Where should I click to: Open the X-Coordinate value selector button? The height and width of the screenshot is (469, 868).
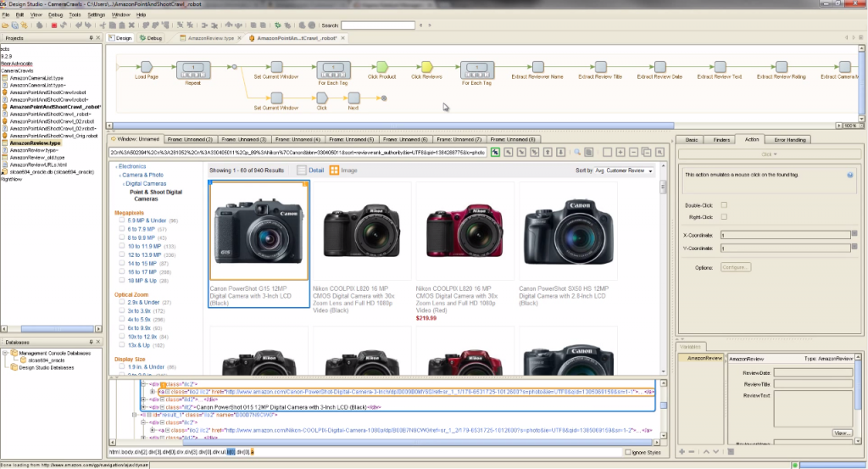(854, 234)
